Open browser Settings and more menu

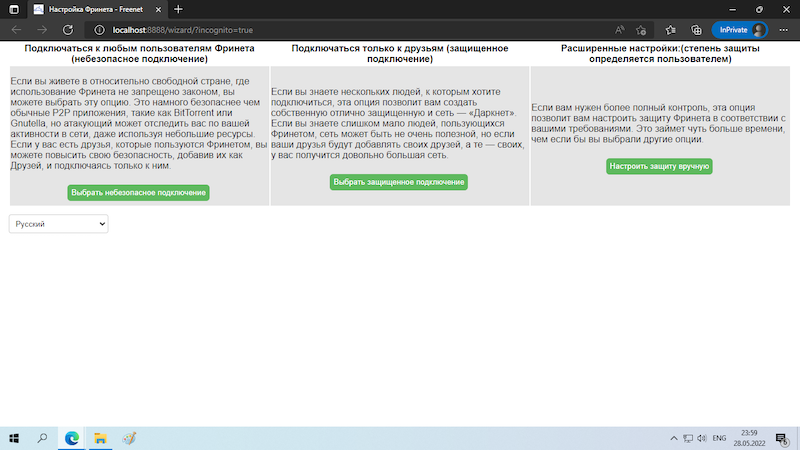[x=783, y=30]
